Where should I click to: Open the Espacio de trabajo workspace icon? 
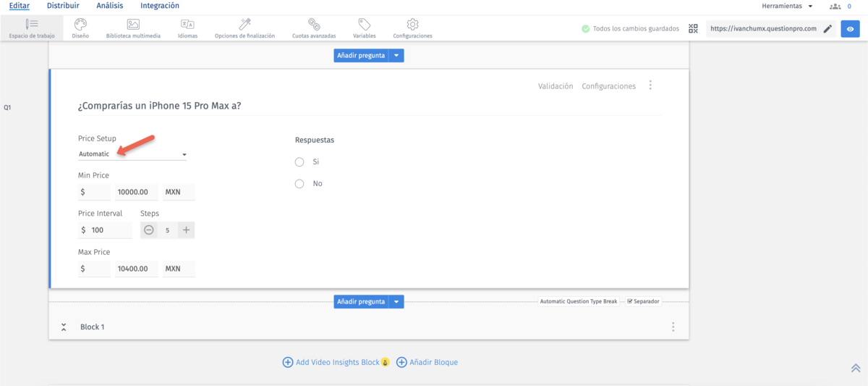(32, 24)
